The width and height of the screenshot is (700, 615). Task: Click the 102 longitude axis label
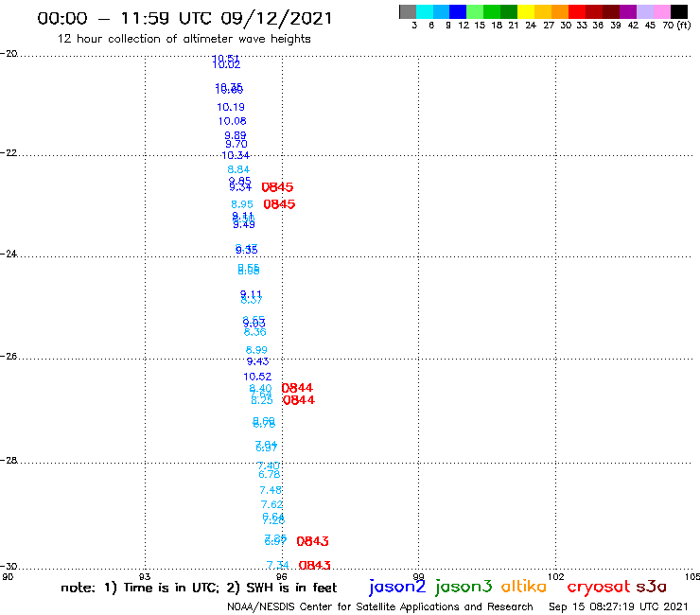point(555,576)
